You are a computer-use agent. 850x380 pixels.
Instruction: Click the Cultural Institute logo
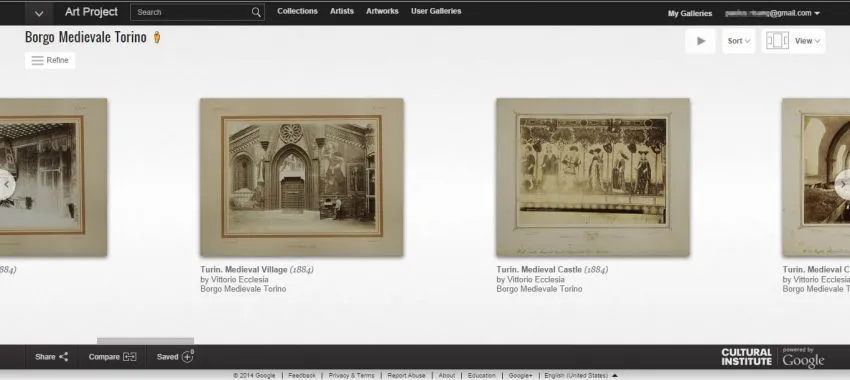point(746,357)
